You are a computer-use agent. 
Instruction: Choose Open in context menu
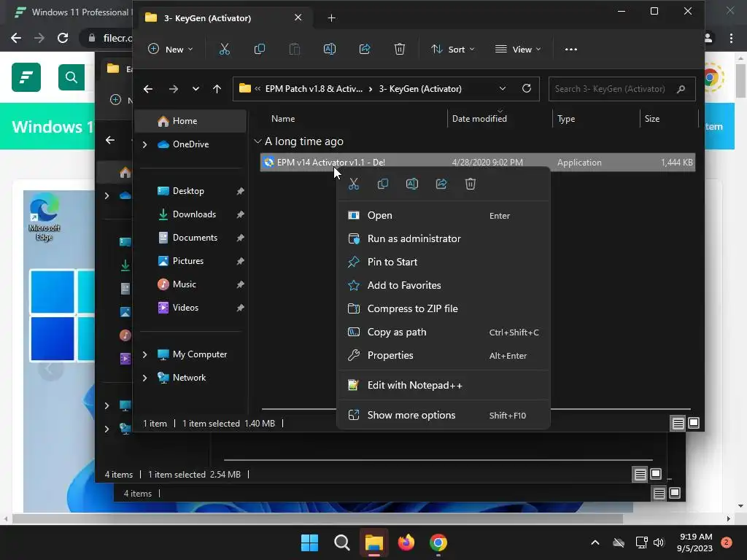tap(443, 215)
